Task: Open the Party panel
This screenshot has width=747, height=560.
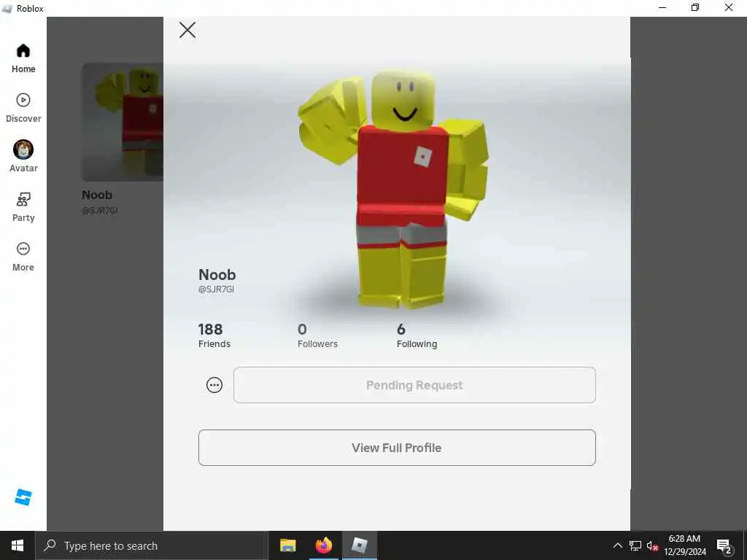Action: tap(23, 207)
